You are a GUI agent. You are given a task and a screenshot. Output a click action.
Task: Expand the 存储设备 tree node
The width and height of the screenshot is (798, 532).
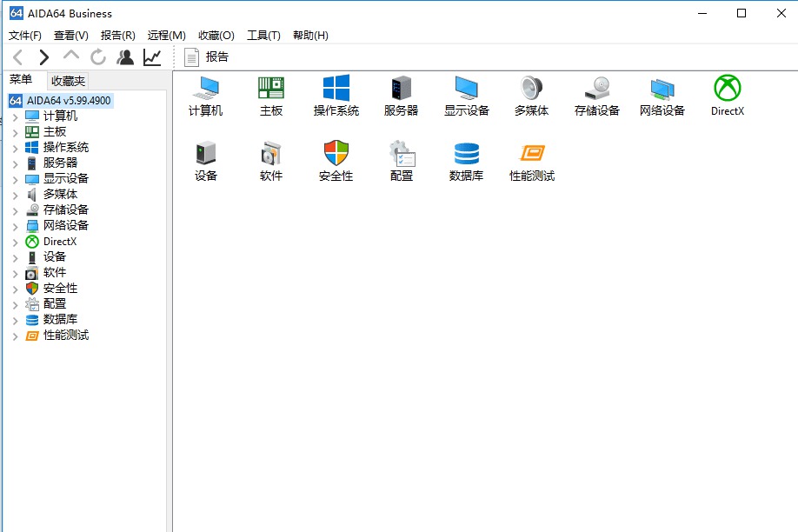(16, 210)
